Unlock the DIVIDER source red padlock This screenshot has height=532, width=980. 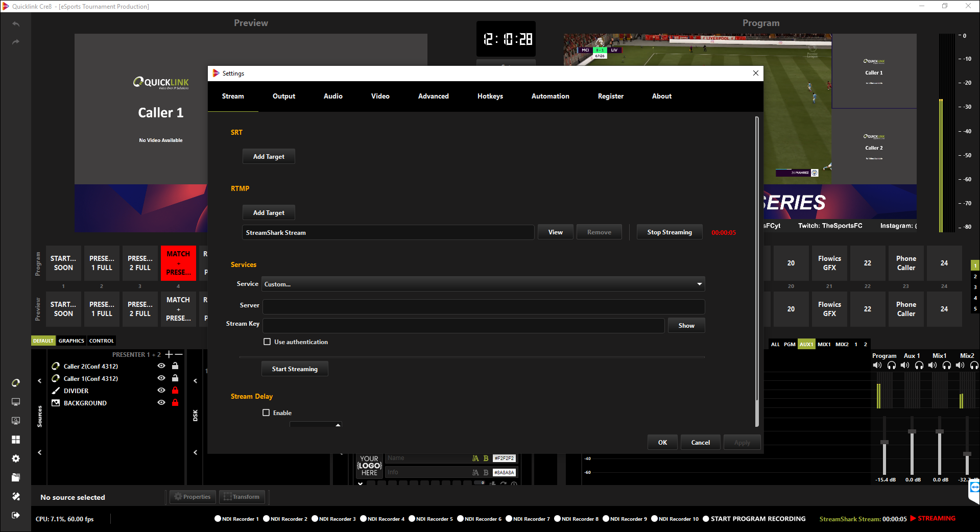[x=175, y=391]
